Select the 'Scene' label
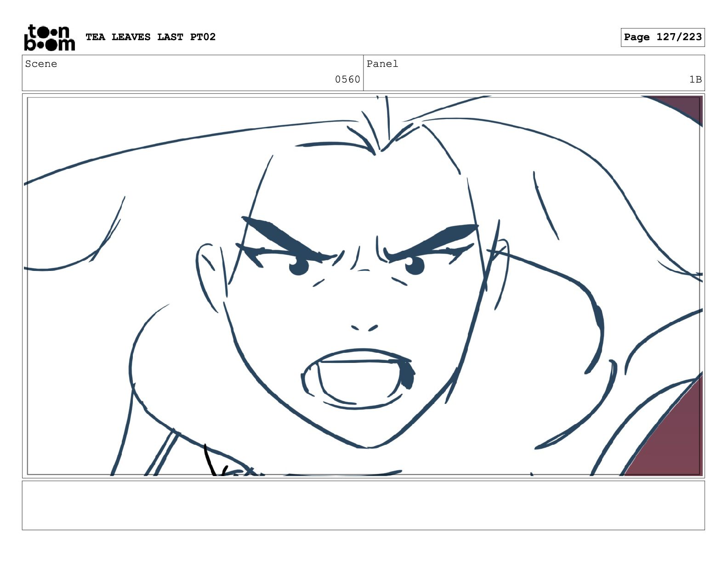The width and height of the screenshot is (728, 563). pos(41,64)
